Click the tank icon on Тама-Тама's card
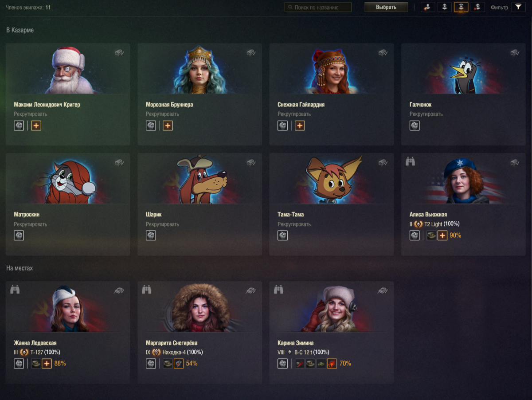 383,162
